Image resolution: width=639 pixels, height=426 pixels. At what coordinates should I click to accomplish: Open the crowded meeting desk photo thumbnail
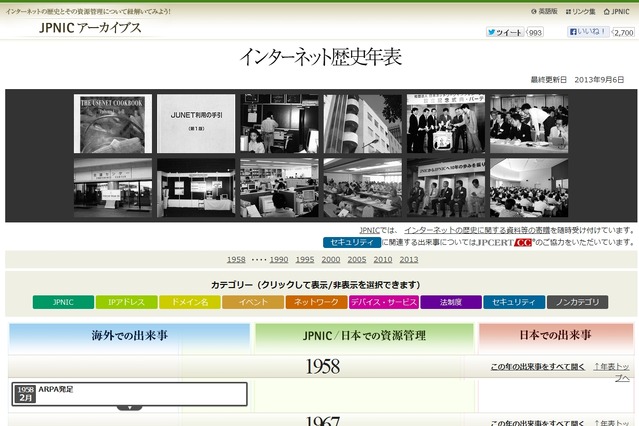pyautogui.click(x=529, y=124)
